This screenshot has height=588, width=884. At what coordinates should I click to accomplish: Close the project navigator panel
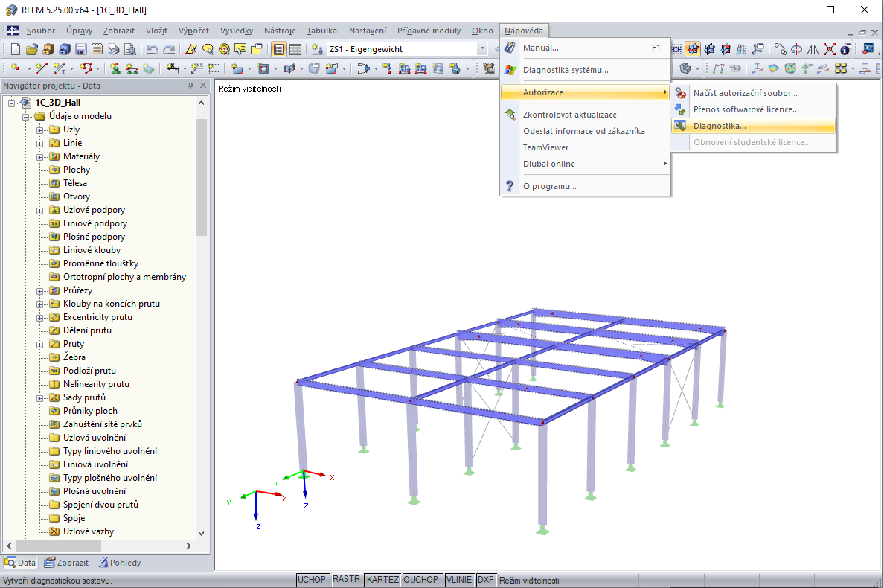pyautogui.click(x=203, y=86)
